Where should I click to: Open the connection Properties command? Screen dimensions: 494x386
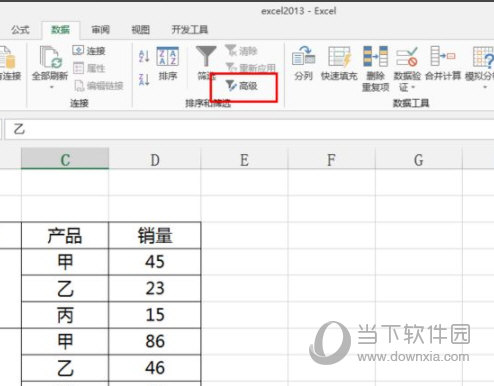(89, 68)
